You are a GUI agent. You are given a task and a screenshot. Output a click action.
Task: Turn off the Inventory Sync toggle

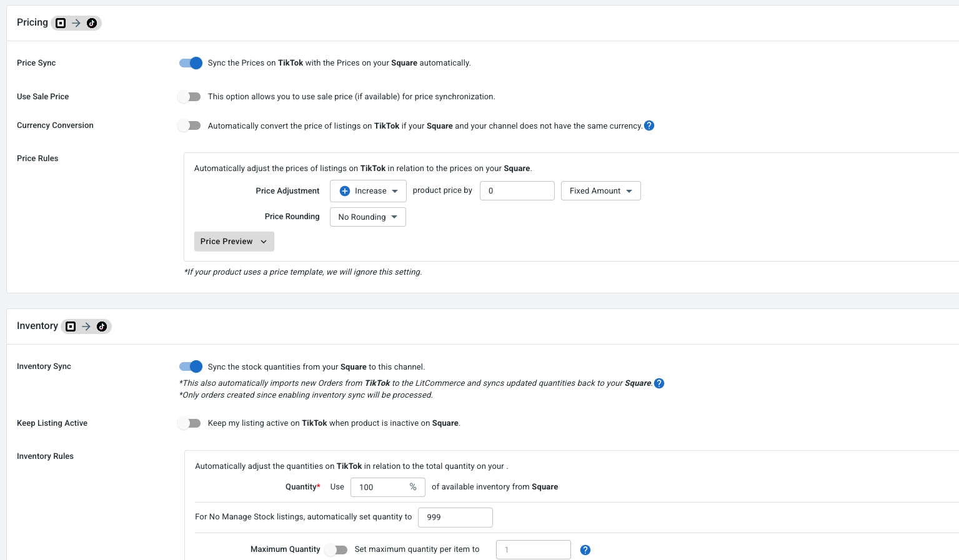click(191, 366)
